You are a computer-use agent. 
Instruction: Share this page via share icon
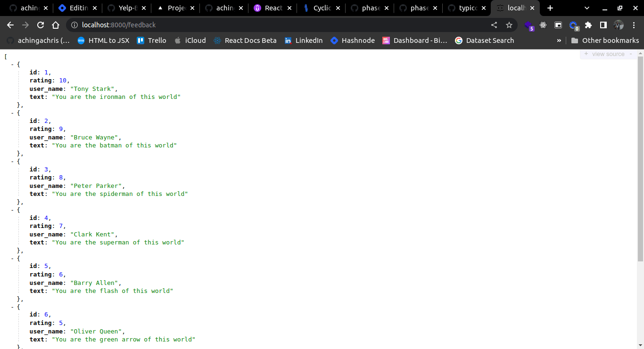click(x=494, y=25)
